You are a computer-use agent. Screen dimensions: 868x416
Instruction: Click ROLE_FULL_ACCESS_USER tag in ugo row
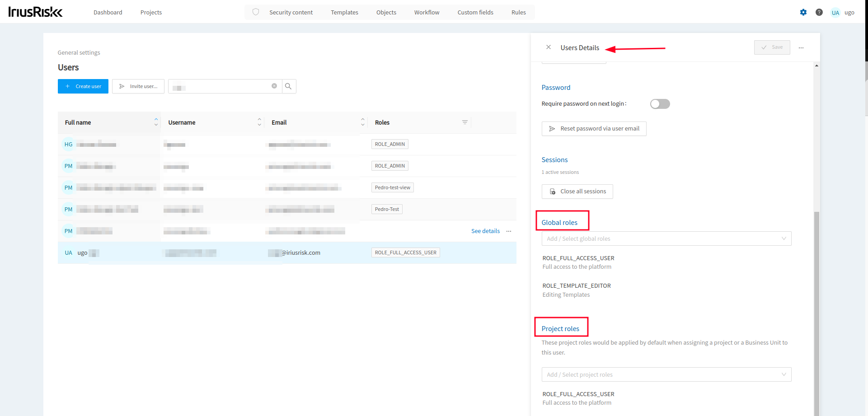(x=406, y=252)
